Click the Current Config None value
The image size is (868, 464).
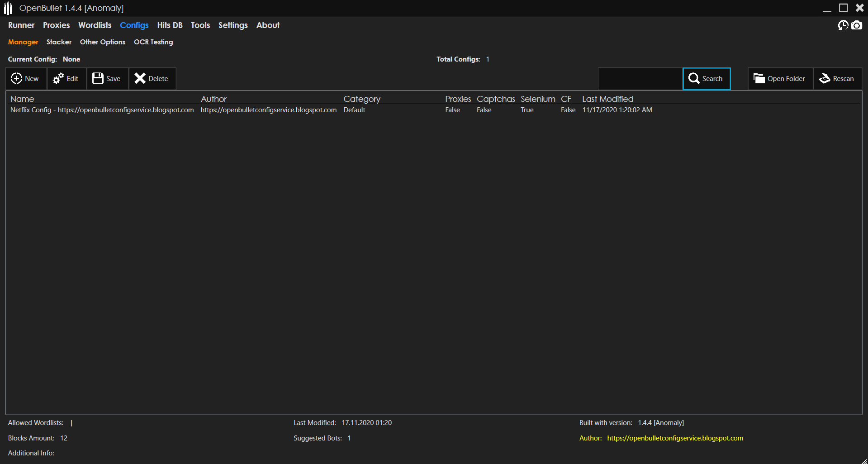tap(71, 59)
